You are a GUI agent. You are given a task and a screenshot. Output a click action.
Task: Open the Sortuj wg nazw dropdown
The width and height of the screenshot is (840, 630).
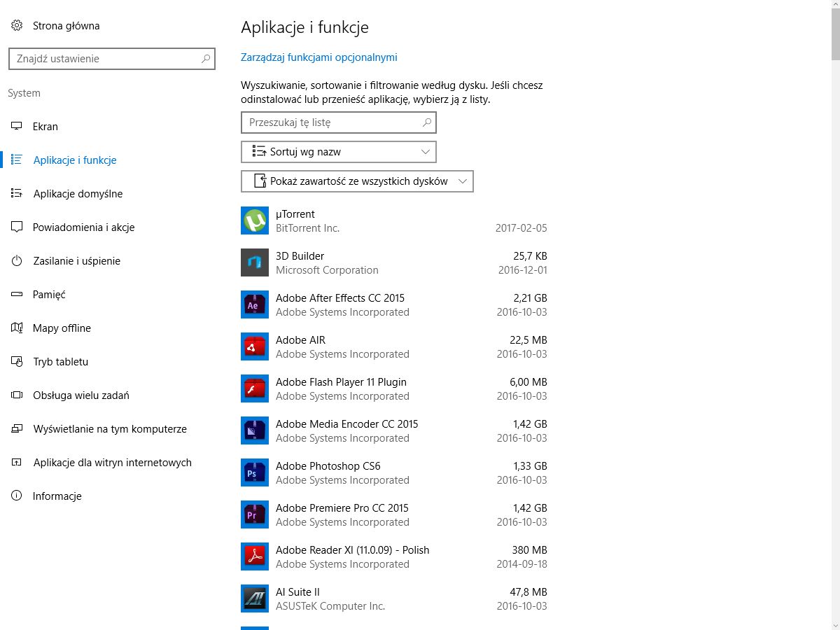point(339,152)
